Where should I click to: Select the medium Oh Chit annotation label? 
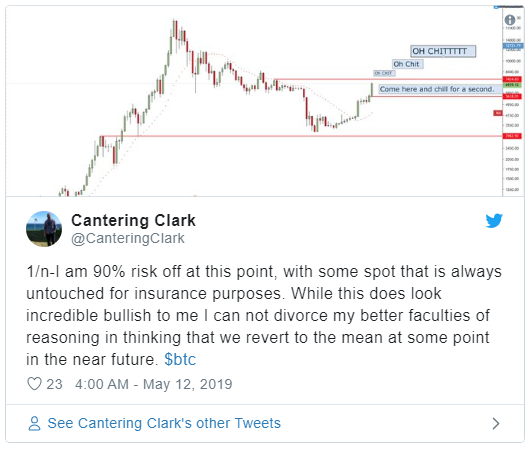pos(407,64)
